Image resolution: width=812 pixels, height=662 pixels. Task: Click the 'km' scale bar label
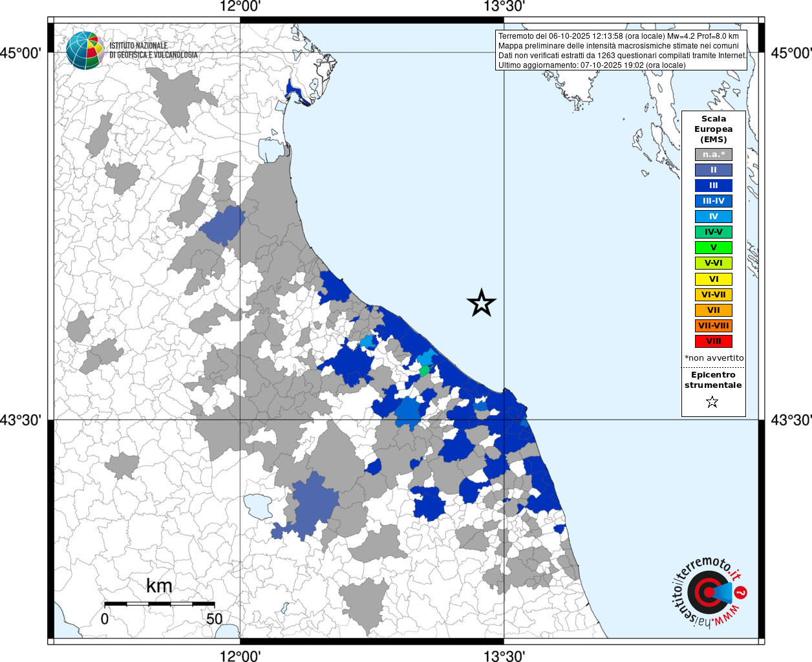click(x=159, y=586)
